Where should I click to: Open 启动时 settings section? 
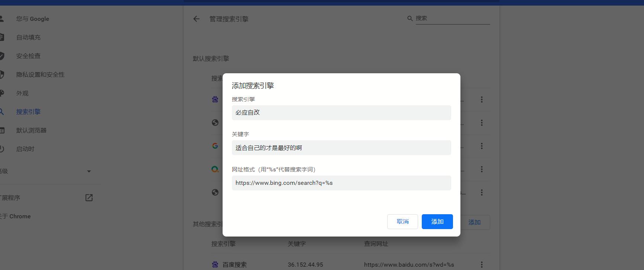tap(25, 149)
